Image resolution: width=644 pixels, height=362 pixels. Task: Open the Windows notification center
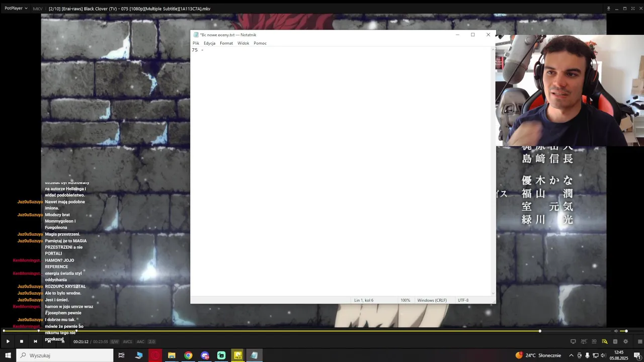point(637,355)
